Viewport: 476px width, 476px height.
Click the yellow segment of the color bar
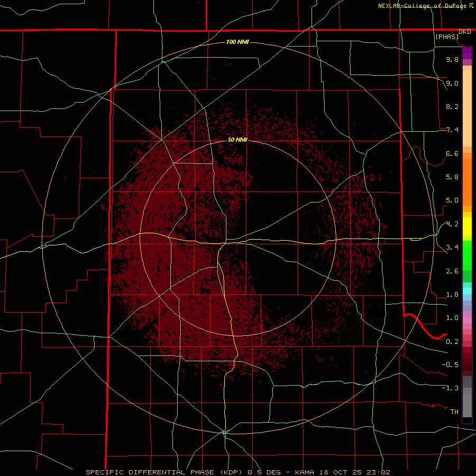pyautogui.click(x=467, y=226)
